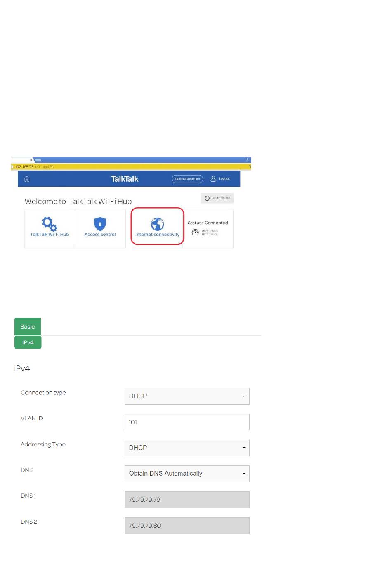The height and width of the screenshot is (586, 392).
Task: Open Internet connectivity globe icon
Action: (157, 224)
